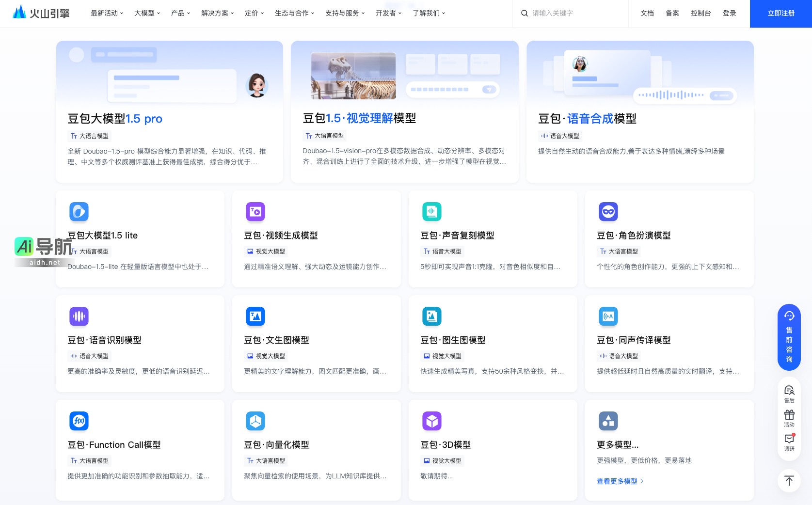812x505 pixels.
Task: Click the 立即注册 button
Action: pos(780,14)
